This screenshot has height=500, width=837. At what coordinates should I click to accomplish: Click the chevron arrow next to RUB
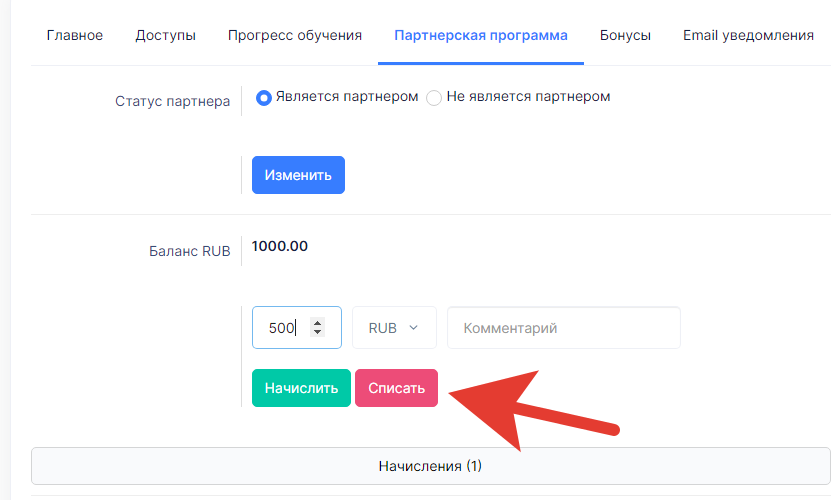(413, 328)
